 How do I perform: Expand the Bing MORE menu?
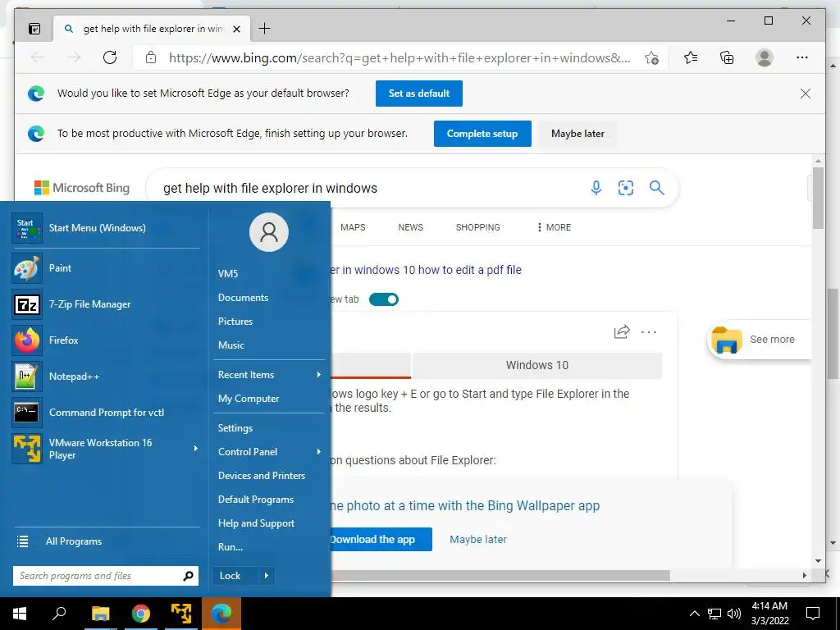tap(554, 227)
